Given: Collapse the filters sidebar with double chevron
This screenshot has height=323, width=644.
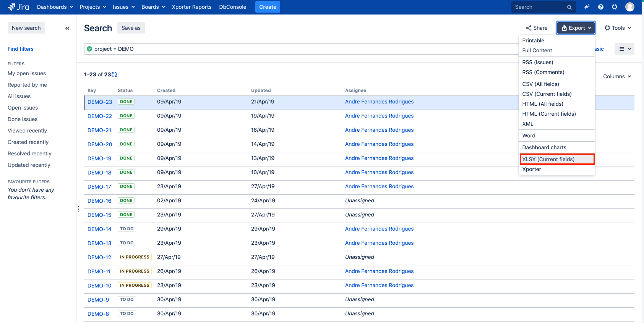Looking at the screenshot, I should (67, 28).
